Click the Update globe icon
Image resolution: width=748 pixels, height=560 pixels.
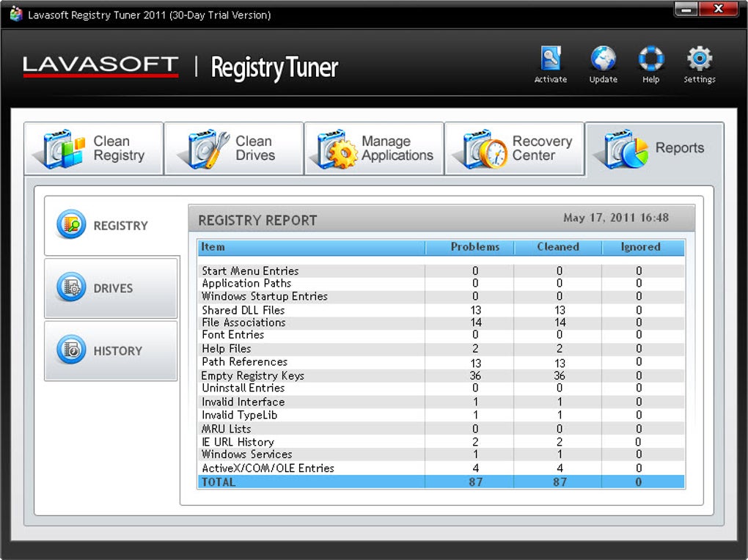(x=603, y=59)
